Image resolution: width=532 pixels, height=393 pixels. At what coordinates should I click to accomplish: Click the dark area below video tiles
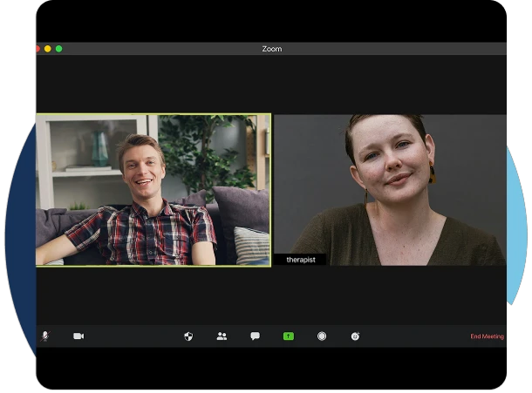coord(271,295)
